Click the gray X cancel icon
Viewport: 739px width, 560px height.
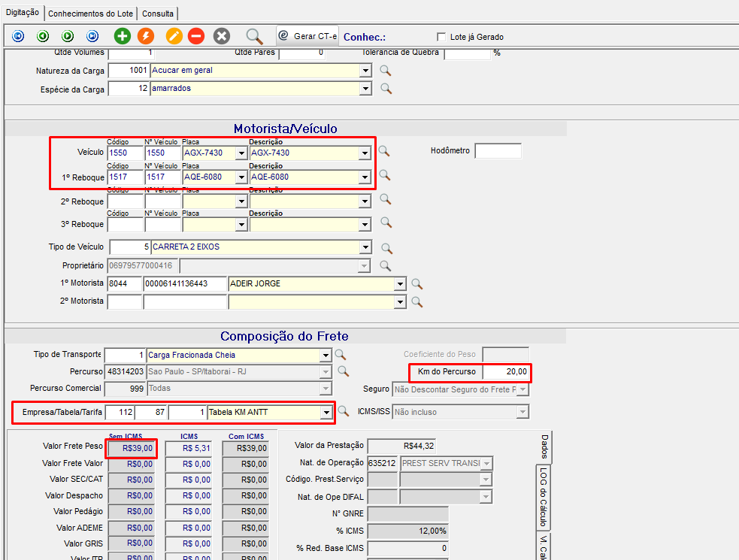(x=221, y=36)
